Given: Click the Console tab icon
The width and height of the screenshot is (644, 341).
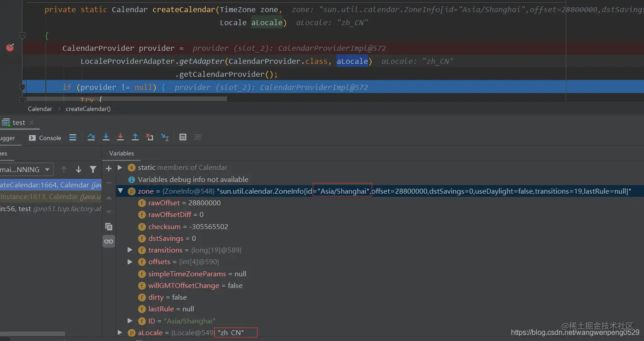Looking at the screenshot, I should point(32,138).
